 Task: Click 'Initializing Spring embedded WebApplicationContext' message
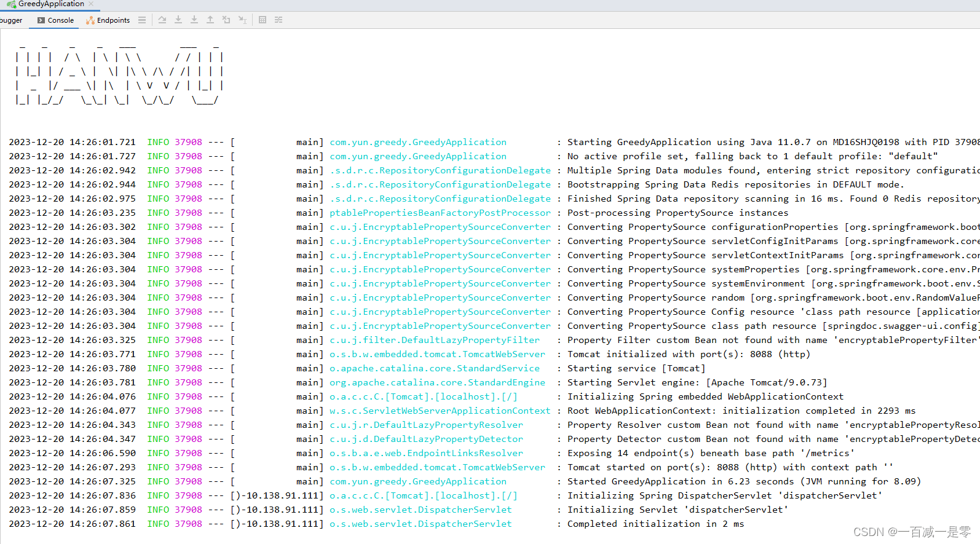(x=705, y=396)
